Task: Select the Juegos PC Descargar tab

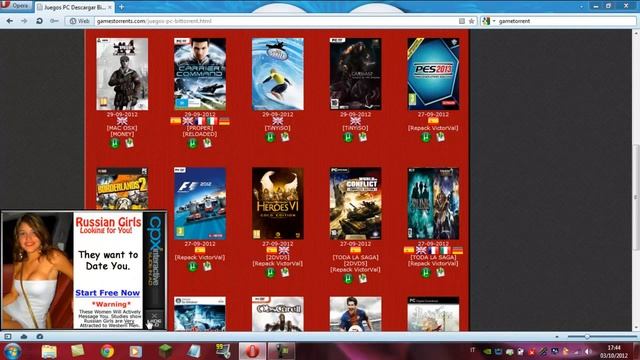Action: [x=74, y=7]
